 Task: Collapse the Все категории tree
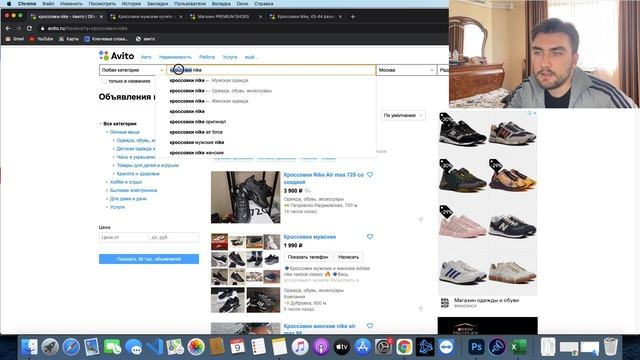[100, 124]
